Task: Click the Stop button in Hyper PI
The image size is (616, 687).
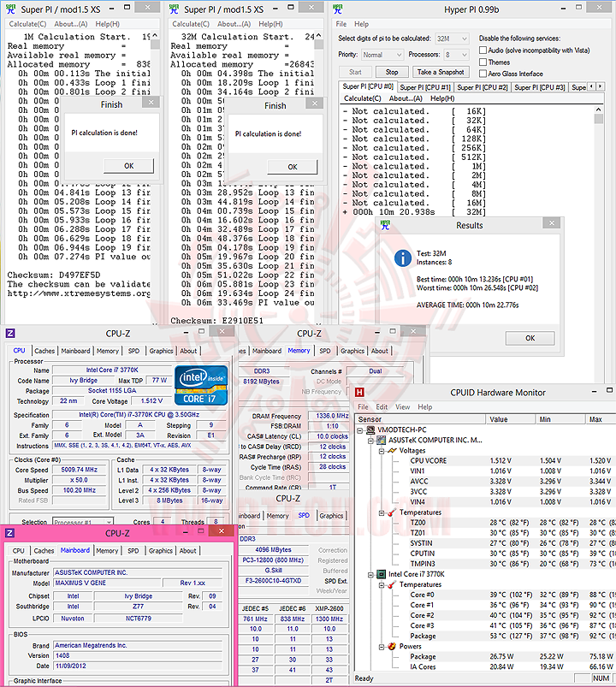Action: 392,72
